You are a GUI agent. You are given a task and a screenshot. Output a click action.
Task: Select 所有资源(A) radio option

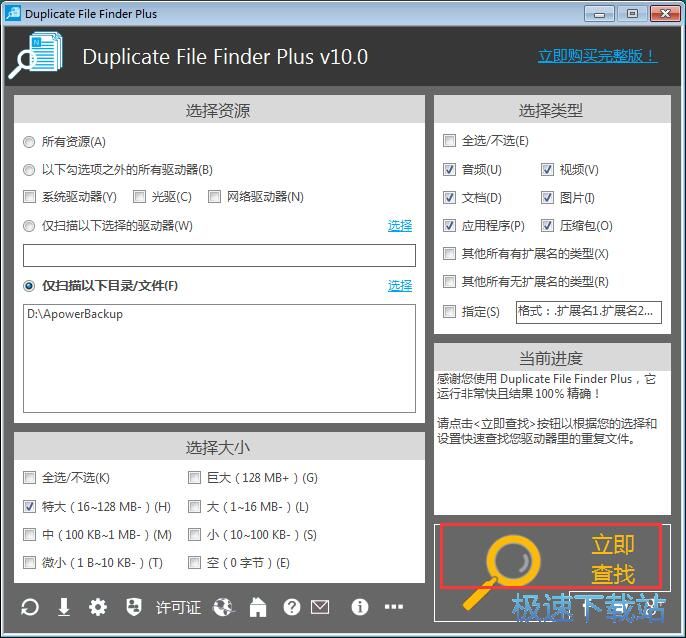(x=29, y=142)
